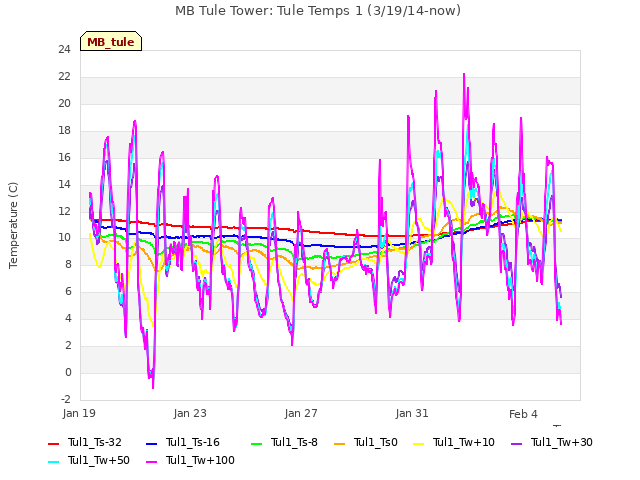Click the green Tul1_Ts-8 legend swatch
This screenshot has width=640, height=480.
[256, 444]
